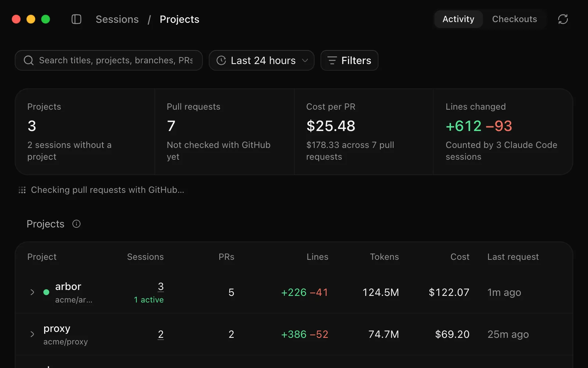
Task: Click the GitHub checking spinner icon
Action: click(x=22, y=190)
